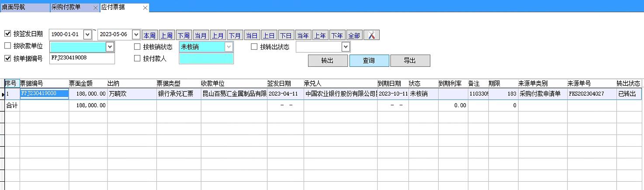Close the 采购付款单 tab

[96, 8]
